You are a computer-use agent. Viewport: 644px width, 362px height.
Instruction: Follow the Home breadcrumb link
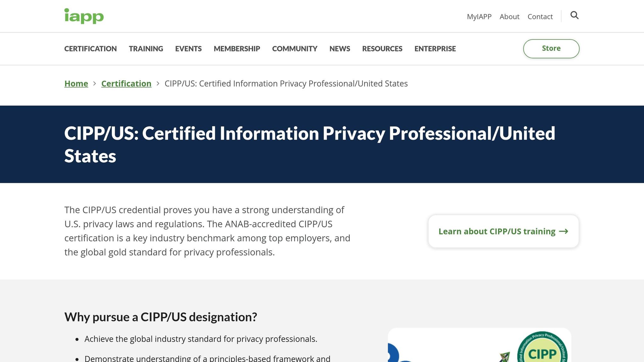[x=76, y=84]
